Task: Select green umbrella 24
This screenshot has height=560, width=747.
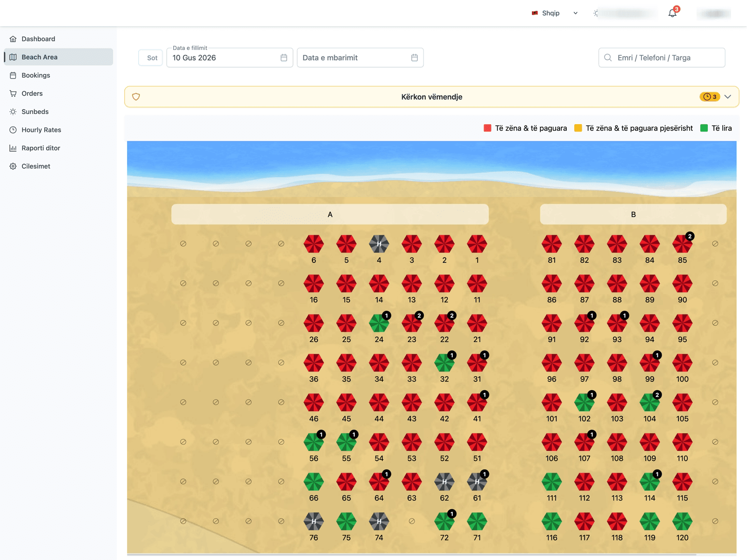Action: coord(379,323)
